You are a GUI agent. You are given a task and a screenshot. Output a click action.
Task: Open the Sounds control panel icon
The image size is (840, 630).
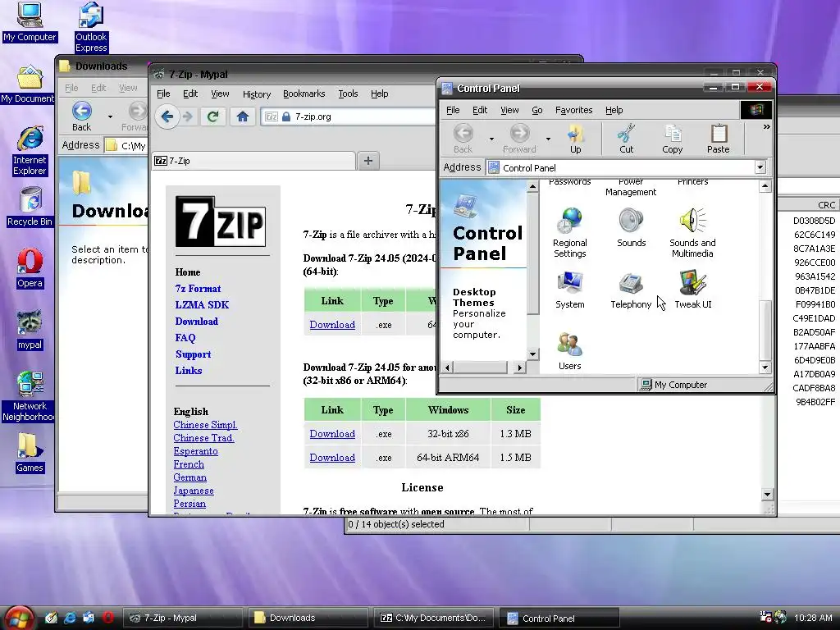click(x=631, y=227)
